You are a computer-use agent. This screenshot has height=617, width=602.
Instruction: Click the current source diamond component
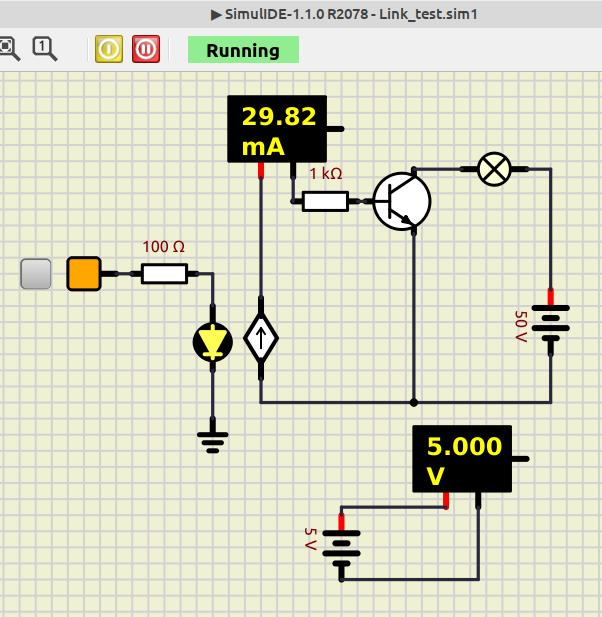point(261,338)
